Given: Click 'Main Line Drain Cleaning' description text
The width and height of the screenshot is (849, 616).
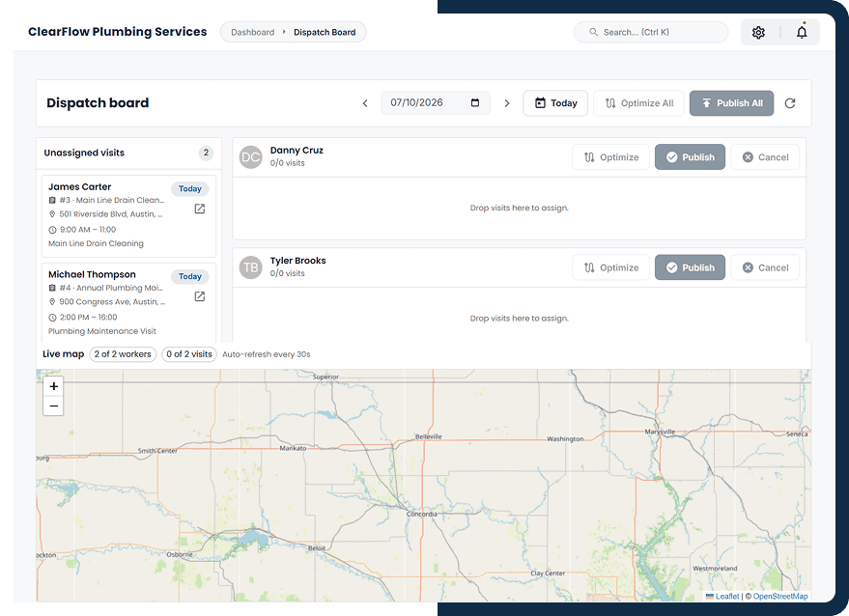Looking at the screenshot, I should [x=96, y=243].
